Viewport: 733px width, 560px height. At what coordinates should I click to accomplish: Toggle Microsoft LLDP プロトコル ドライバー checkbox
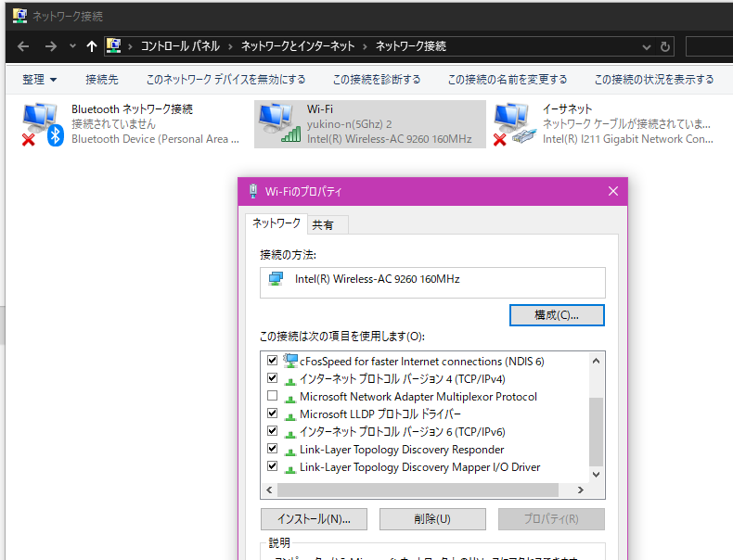[x=272, y=414]
